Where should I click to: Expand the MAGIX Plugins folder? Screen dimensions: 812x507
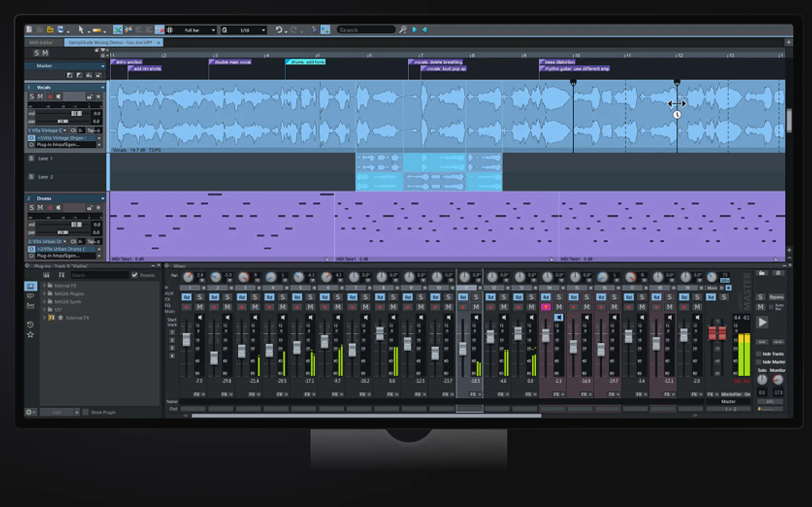(x=44, y=294)
